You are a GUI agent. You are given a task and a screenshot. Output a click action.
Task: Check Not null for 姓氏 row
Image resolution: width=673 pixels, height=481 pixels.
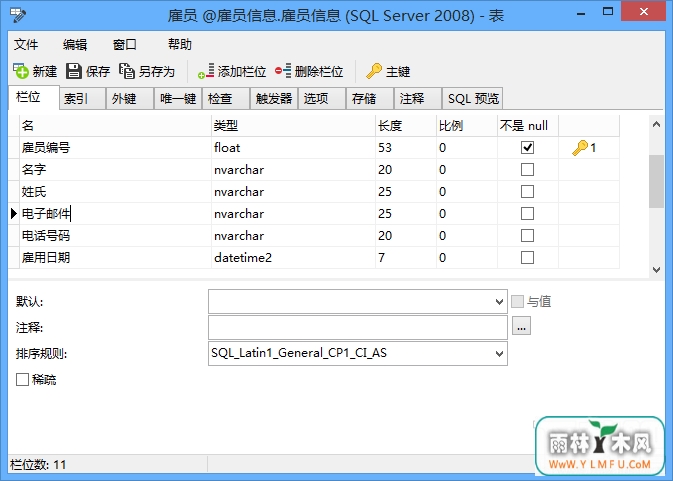[527, 191]
